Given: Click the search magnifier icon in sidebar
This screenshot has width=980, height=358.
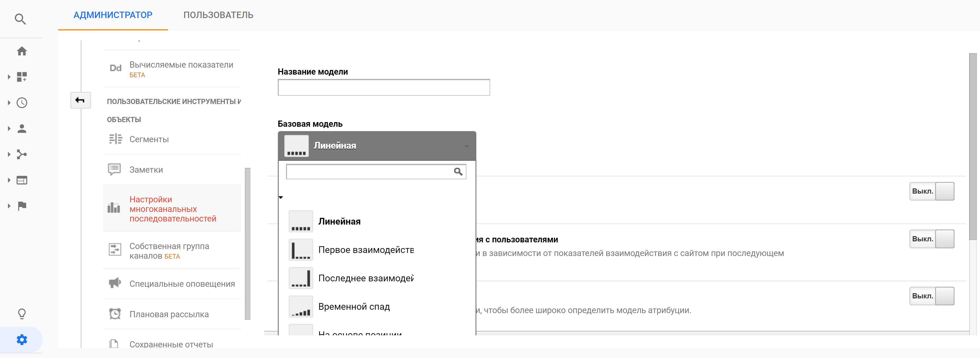Looking at the screenshot, I should coord(20,19).
